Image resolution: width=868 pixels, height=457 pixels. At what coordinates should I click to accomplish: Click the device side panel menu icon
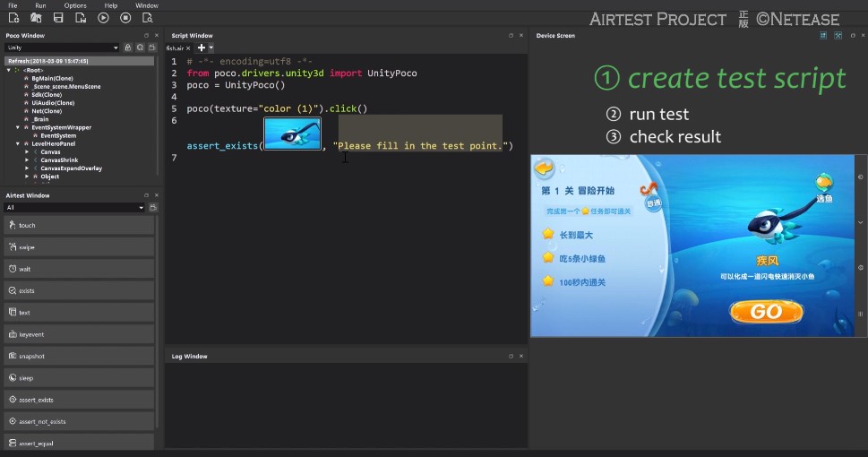(860, 314)
